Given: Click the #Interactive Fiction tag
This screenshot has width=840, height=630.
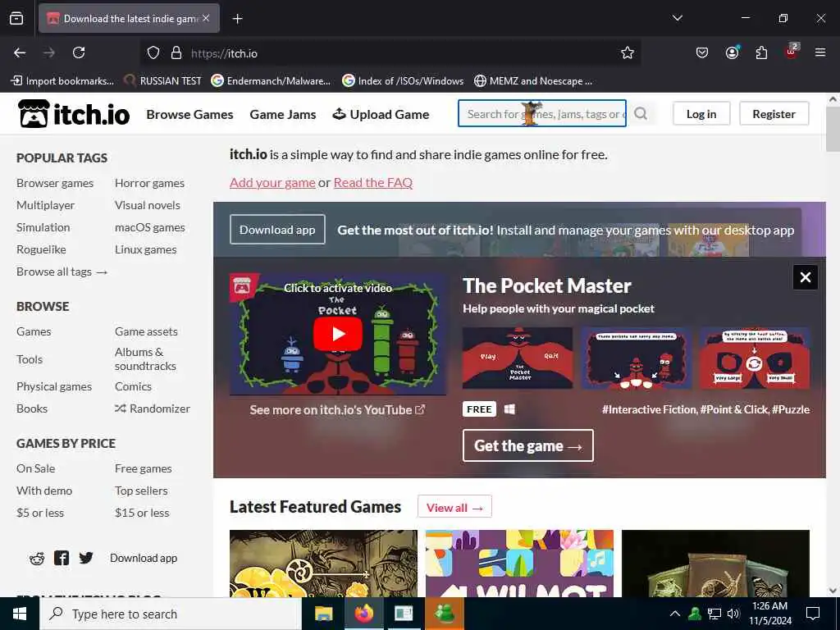Looking at the screenshot, I should [x=650, y=409].
